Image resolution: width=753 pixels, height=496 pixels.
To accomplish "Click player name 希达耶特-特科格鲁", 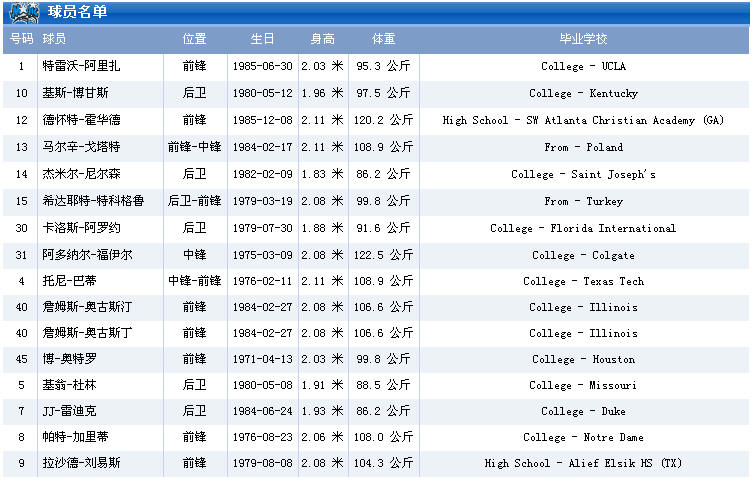I will (x=93, y=200).
